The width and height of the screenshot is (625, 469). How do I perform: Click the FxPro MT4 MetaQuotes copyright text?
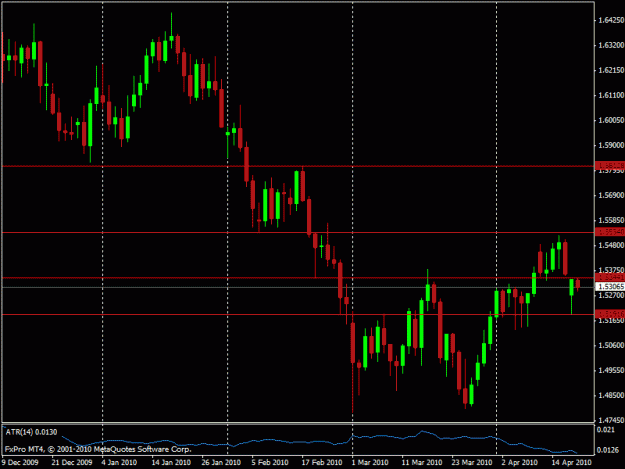pyautogui.click(x=98, y=449)
